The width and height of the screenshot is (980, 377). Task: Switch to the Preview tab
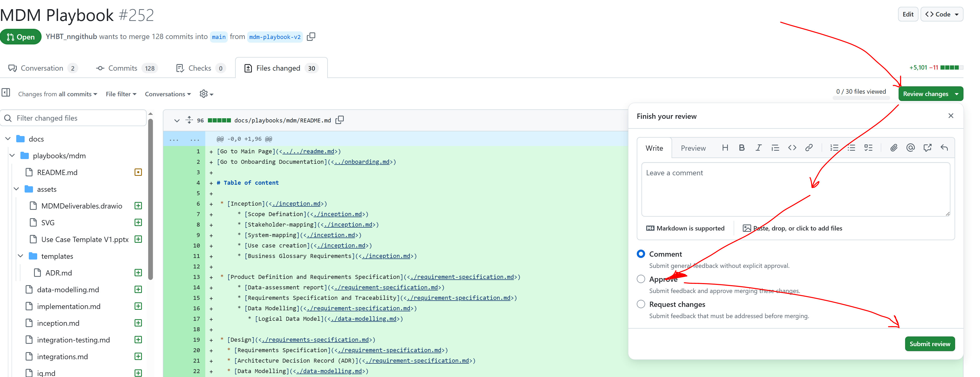coord(693,148)
